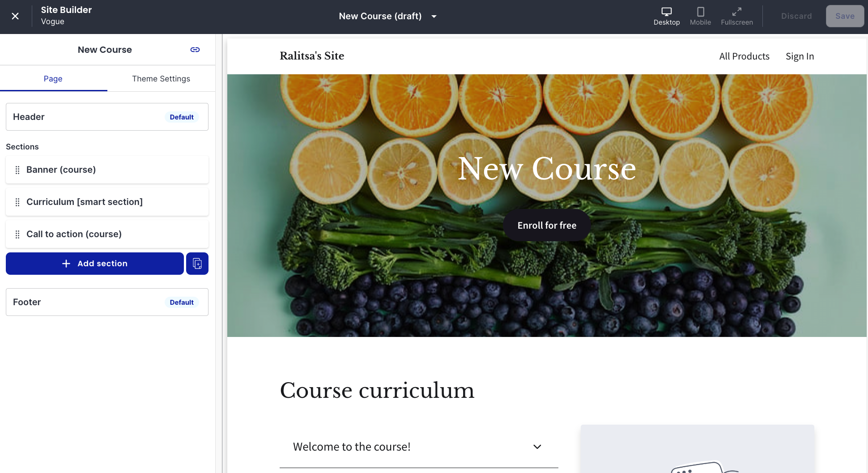Click the Default badge on Footer

182,302
